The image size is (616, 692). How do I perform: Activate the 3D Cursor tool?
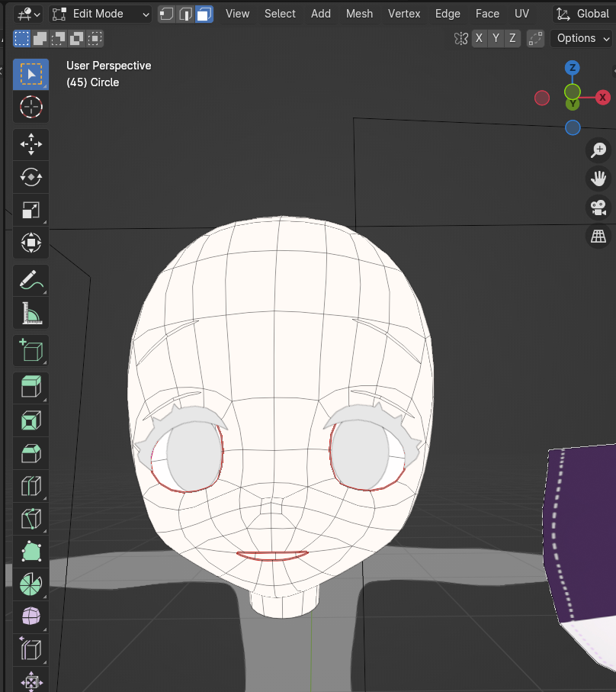[x=30, y=107]
